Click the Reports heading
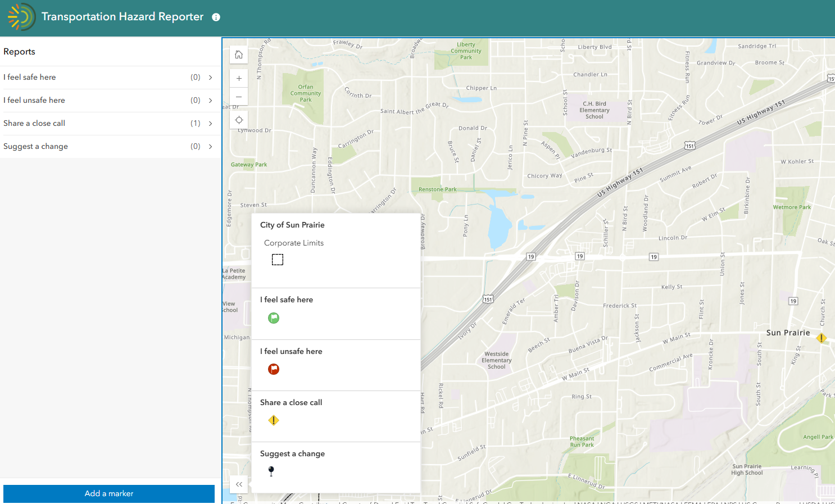The width and height of the screenshot is (835, 504). pos(19,52)
